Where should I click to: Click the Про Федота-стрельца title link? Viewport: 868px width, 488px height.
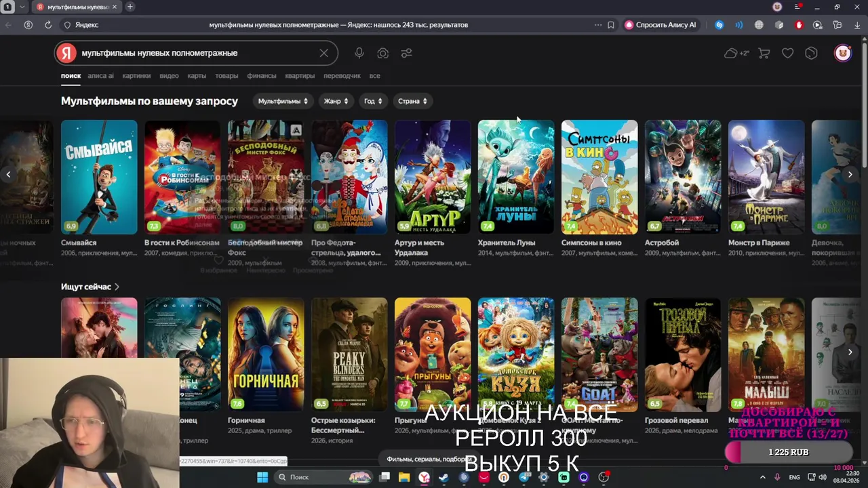click(x=346, y=247)
